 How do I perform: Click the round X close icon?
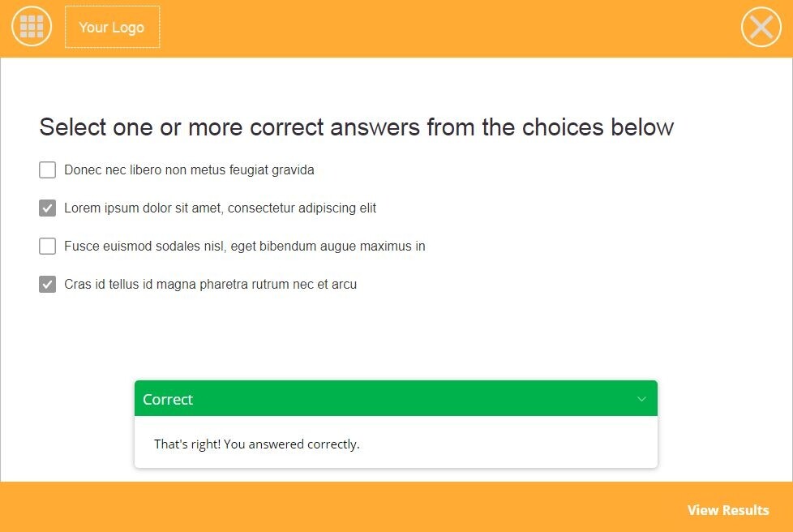[x=761, y=27]
